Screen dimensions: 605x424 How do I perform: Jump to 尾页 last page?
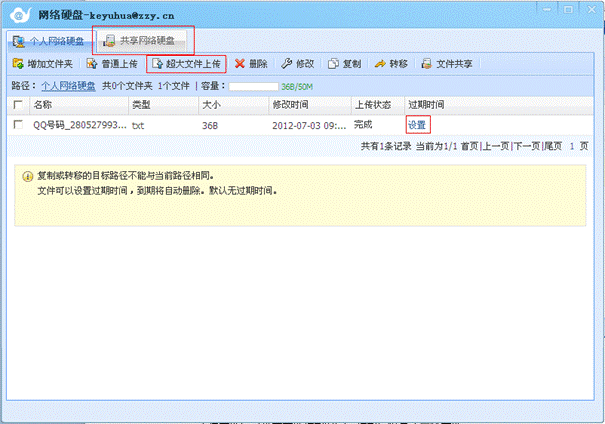coord(552,146)
